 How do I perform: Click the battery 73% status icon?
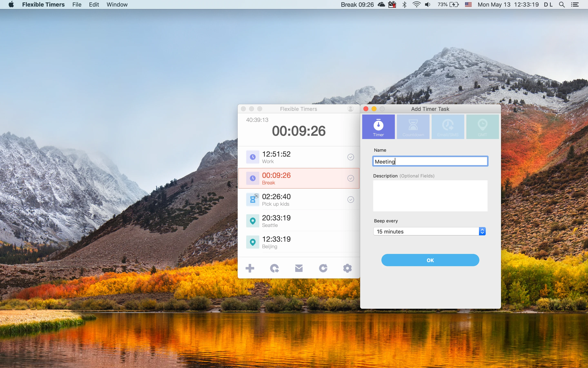448,5
